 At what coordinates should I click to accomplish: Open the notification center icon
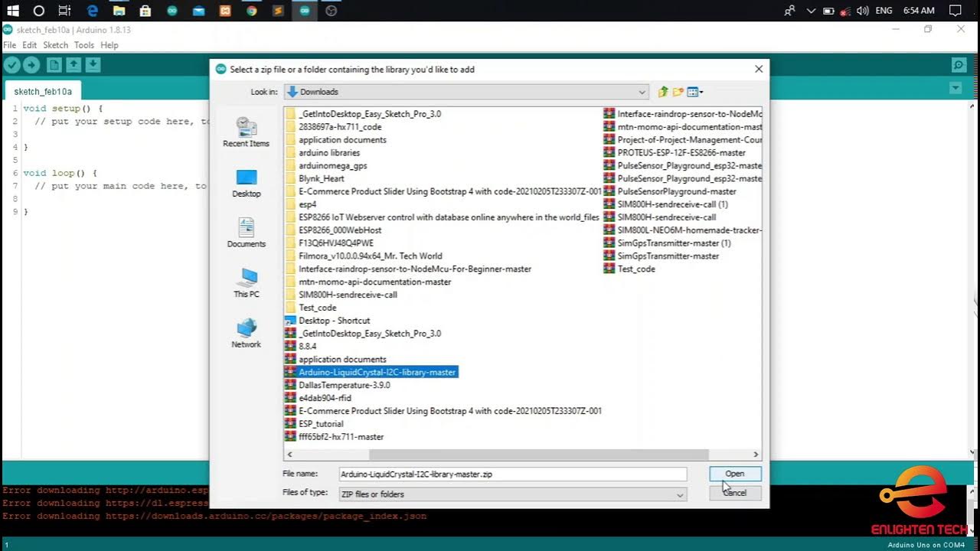955,11
